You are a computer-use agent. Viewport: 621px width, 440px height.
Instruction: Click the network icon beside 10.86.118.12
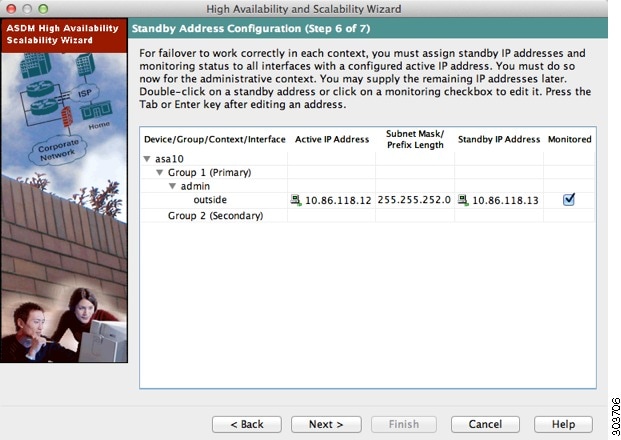(295, 200)
